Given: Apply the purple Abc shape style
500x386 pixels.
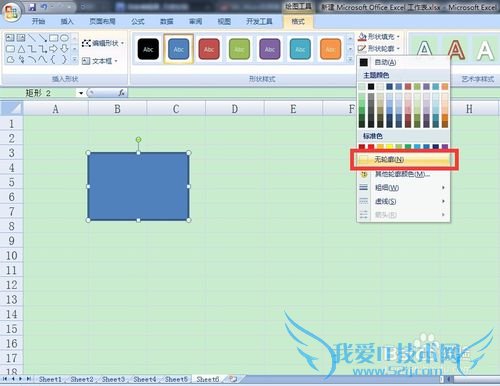Looking at the screenshot, I should (x=270, y=49).
